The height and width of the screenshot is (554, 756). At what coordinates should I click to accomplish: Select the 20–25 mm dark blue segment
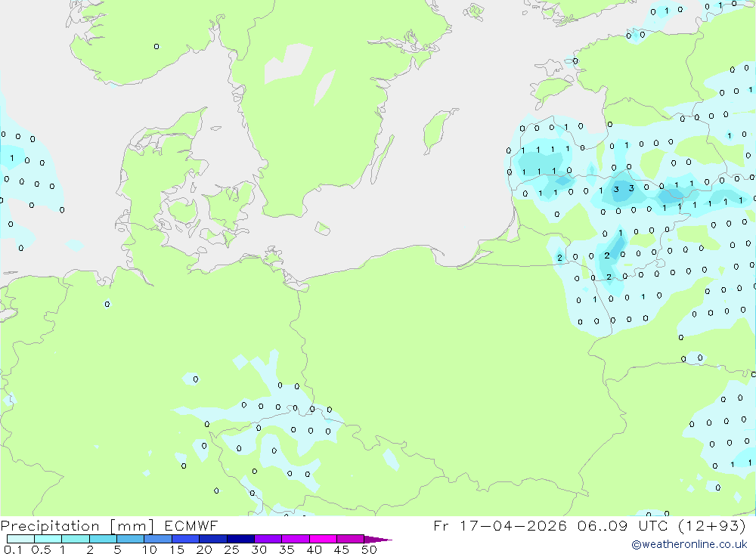click(x=213, y=539)
